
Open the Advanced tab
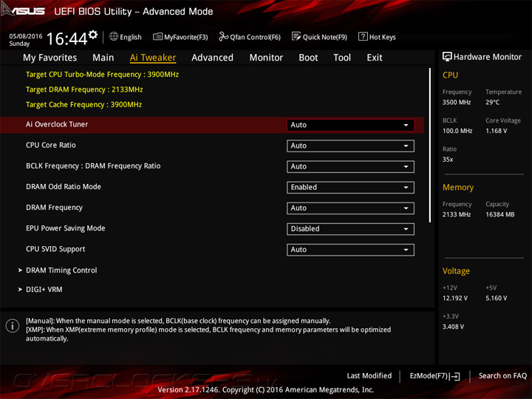pyautogui.click(x=212, y=58)
